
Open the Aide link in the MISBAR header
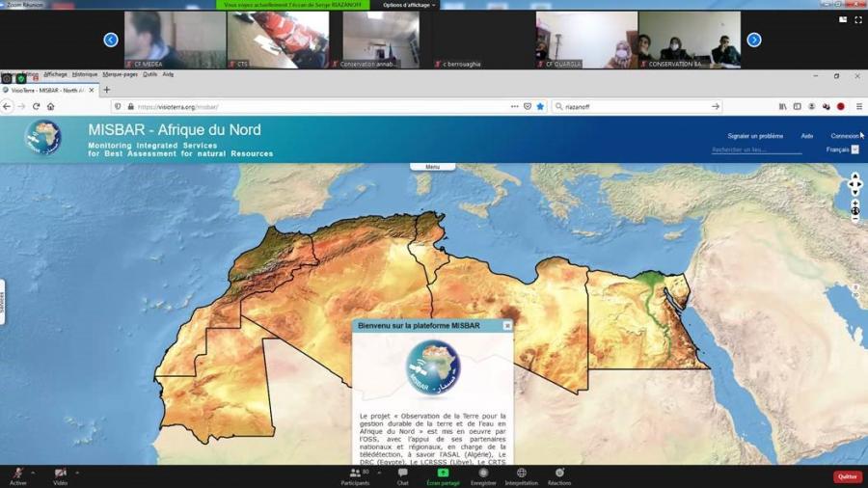pos(807,136)
